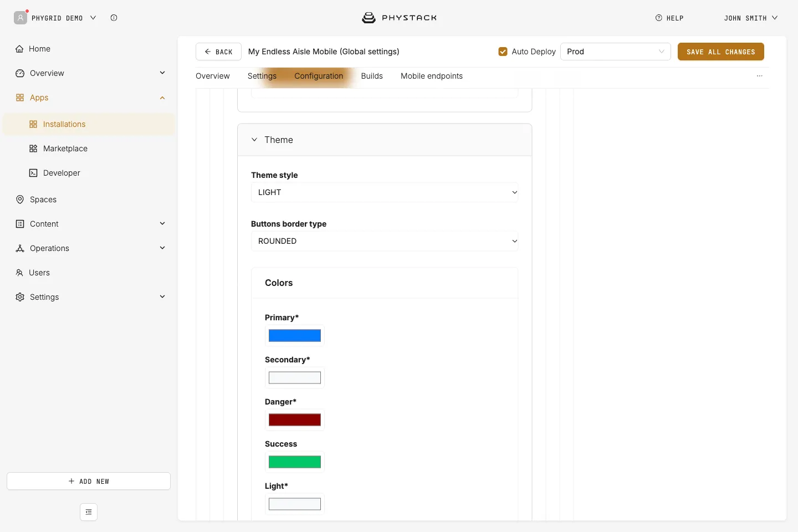Click the Apps grid icon in sidebar
798x532 pixels.
pyautogui.click(x=20, y=98)
